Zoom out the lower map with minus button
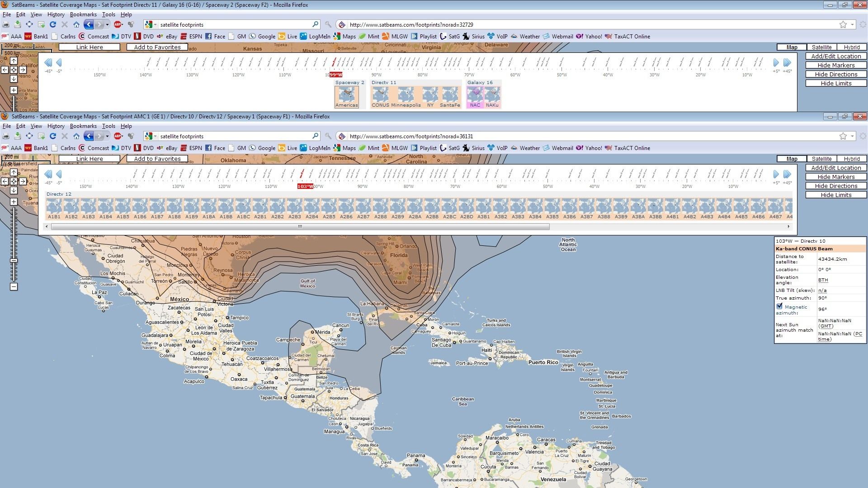Screen dimensions: 868x488 click(14, 287)
